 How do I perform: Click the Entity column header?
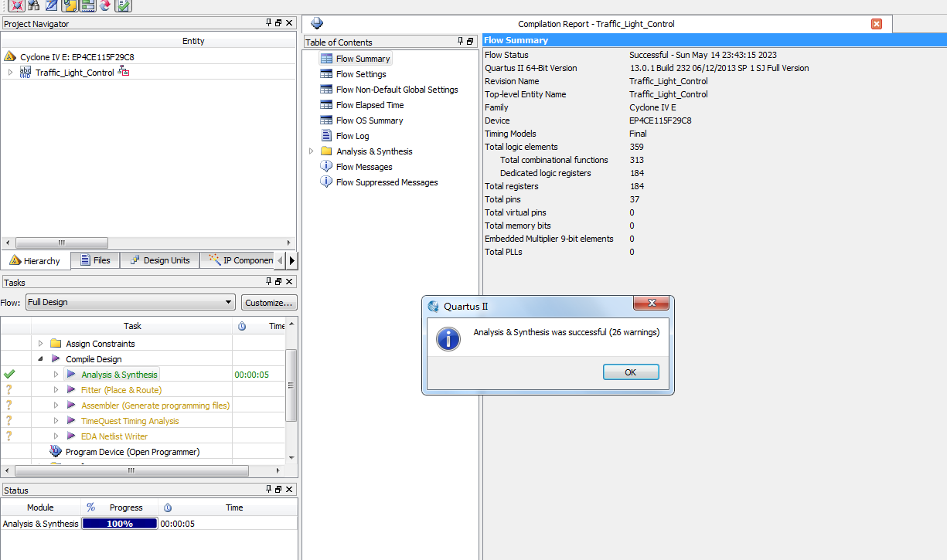click(193, 41)
